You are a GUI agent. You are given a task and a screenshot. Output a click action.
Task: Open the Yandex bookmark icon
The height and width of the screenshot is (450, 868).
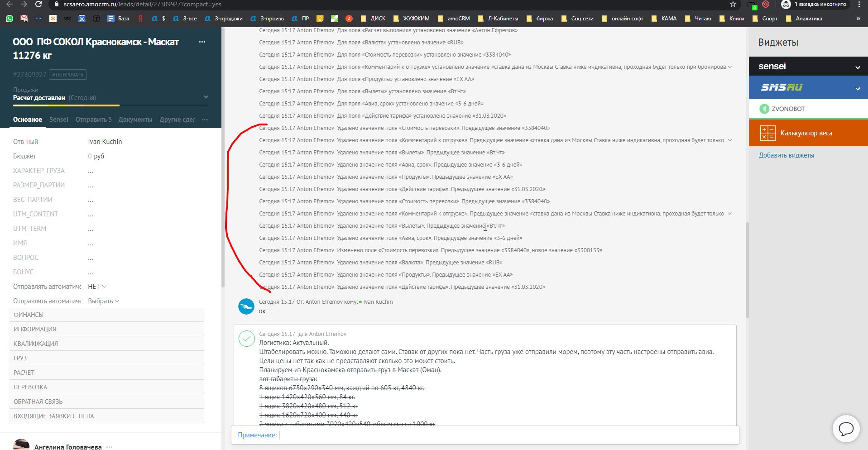[141, 19]
